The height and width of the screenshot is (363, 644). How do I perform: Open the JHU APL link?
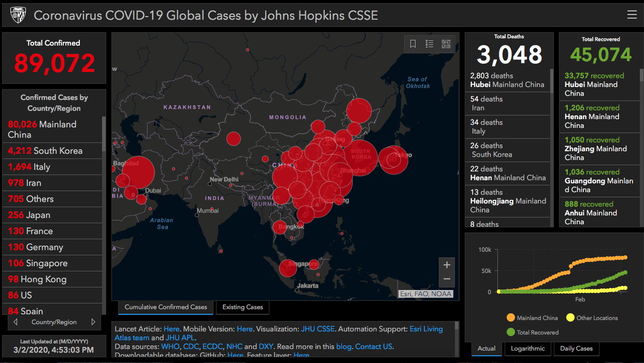(180, 338)
